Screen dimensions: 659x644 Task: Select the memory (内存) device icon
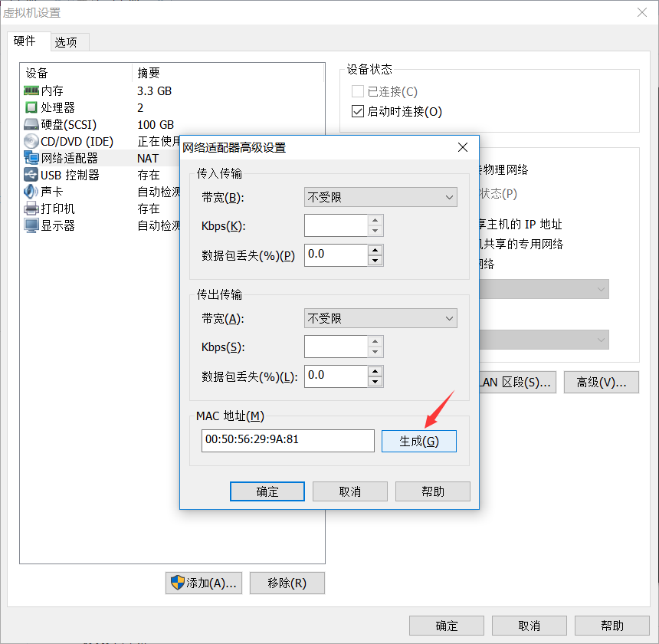click(x=31, y=90)
